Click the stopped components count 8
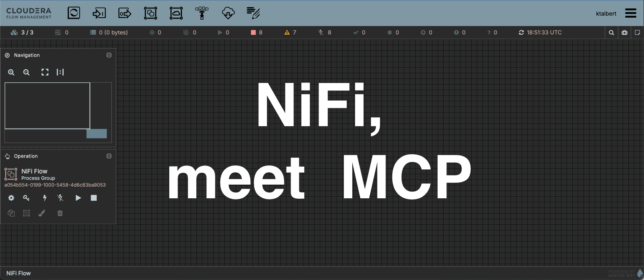The height and width of the screenshot is (280, 644). pos(256,32)
